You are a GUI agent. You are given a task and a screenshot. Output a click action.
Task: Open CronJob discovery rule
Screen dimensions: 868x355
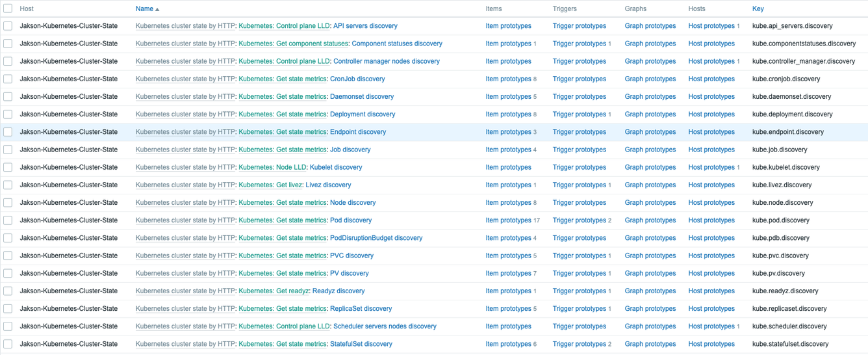pyautogui.click(x=357, y=79)
